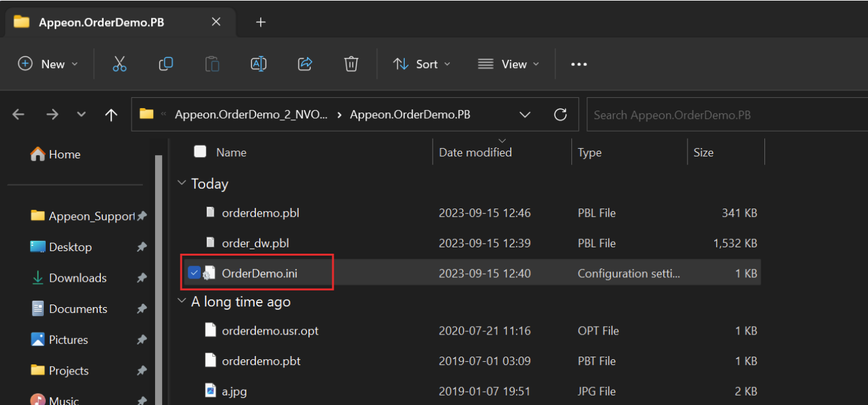Select the order_dw.pbl file name
Viewport: 868px width, 405px height.
pos(256,243)
